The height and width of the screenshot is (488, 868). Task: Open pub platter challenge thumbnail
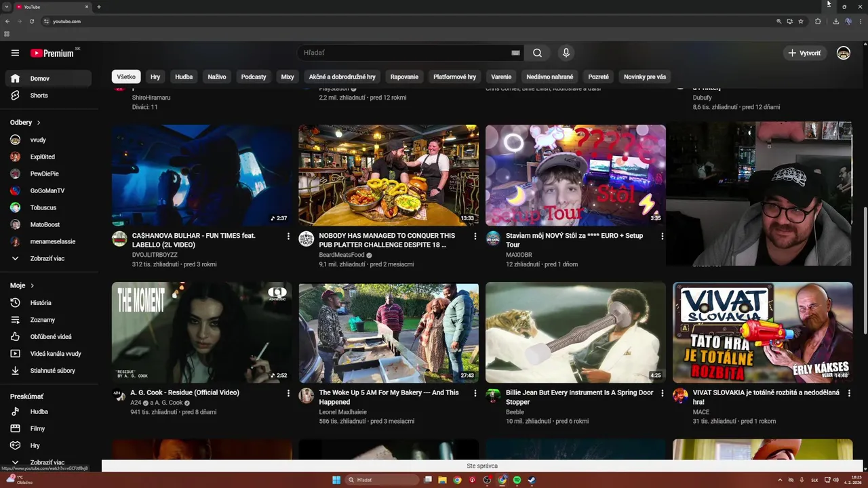pos(389,176)
